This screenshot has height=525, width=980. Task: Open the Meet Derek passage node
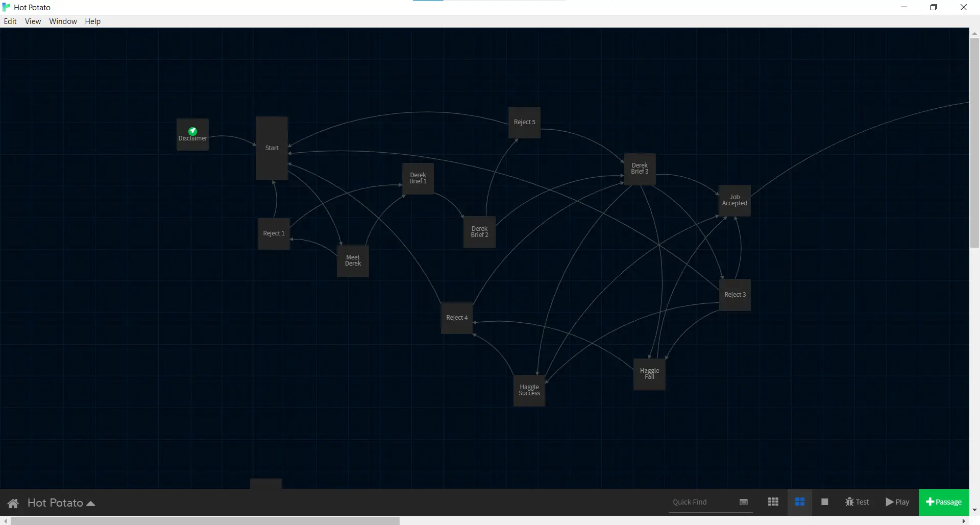[353, 261]
